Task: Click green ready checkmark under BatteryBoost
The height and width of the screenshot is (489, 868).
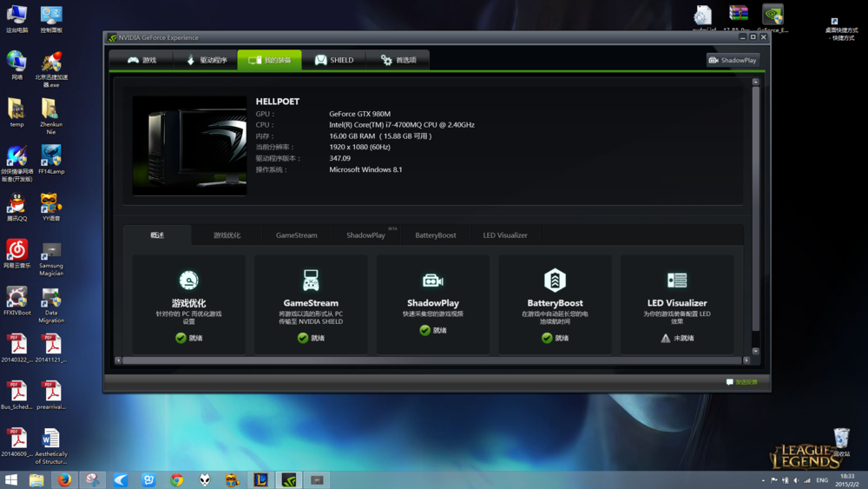Action: (547, 338)
